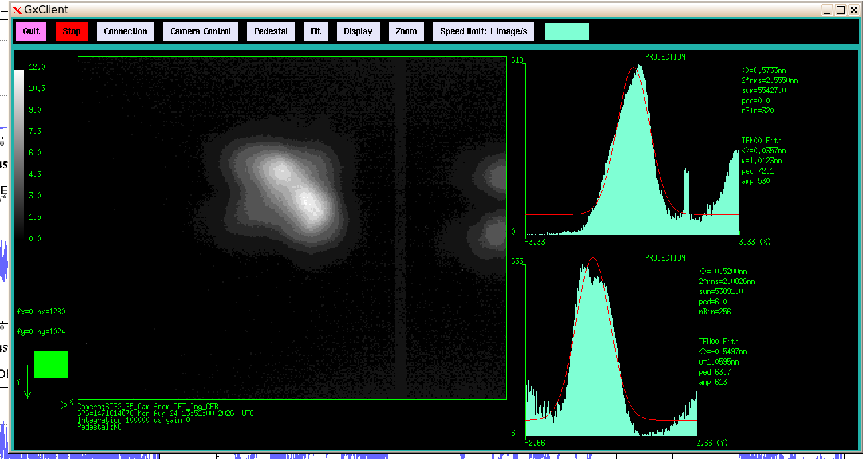The width and height of the screenshot is (868, 459).
Task: Open the Pedestal menu
Action: pos(271,31)
